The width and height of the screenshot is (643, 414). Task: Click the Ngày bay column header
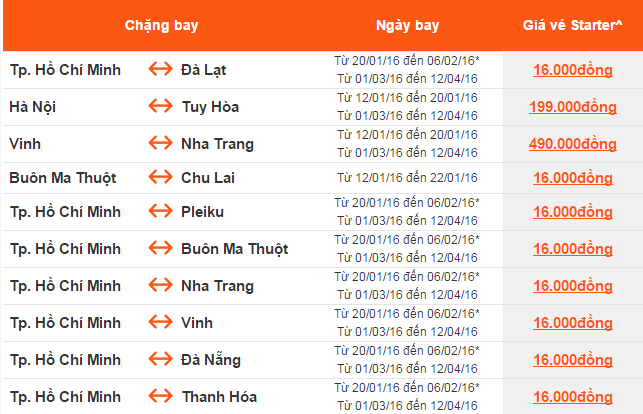(x=406, y=22)
